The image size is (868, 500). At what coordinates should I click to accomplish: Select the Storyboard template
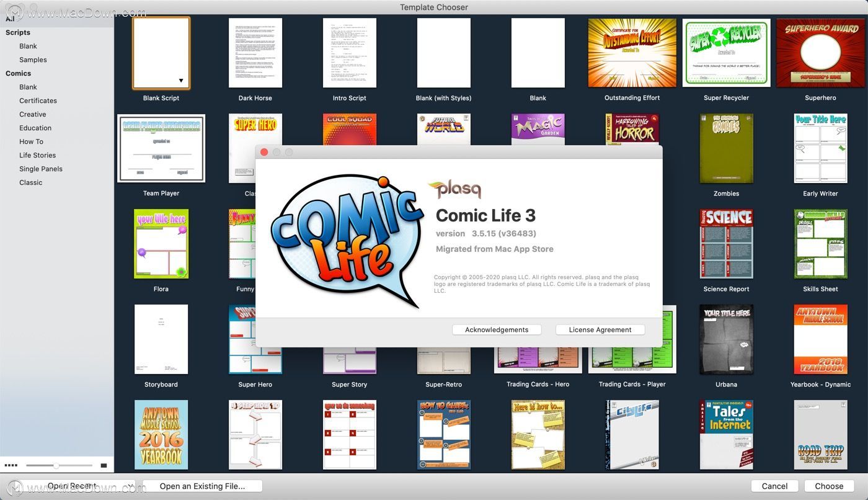pyautogui.click(x=161, y=339)
